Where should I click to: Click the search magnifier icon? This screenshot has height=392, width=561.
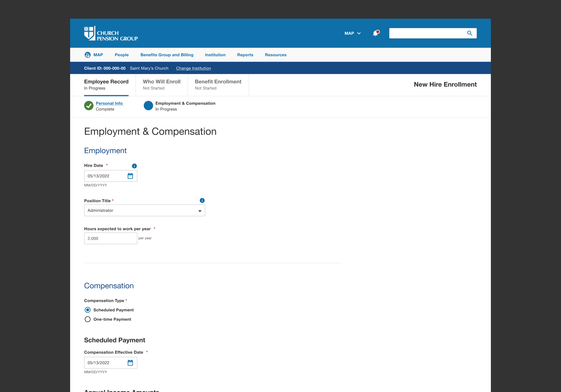pos(470,33)
